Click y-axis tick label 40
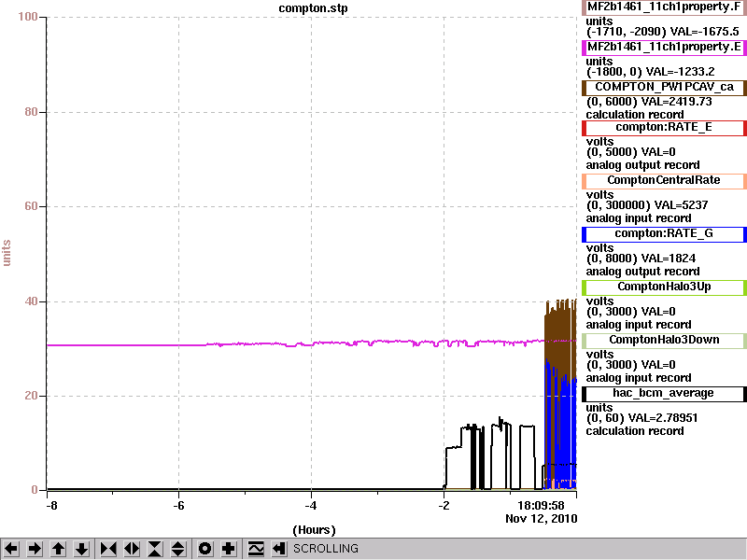The width and height of the screenshot is (747, 560). point(31,301)
